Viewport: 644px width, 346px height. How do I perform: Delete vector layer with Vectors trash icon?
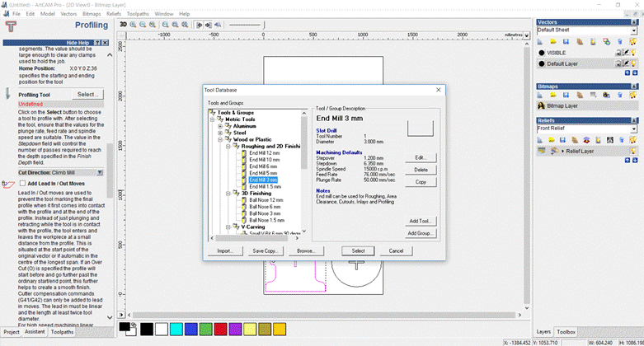click(620, 42)
